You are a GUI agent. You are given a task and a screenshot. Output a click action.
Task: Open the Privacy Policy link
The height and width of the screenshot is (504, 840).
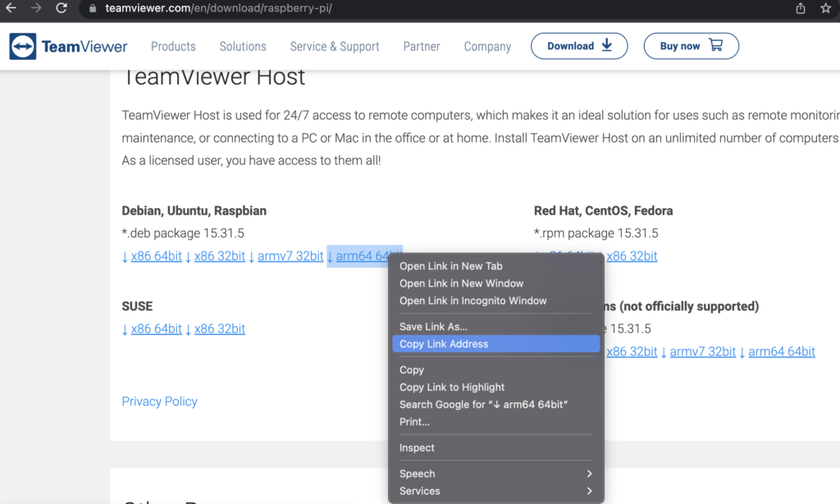tap(160, 402)
